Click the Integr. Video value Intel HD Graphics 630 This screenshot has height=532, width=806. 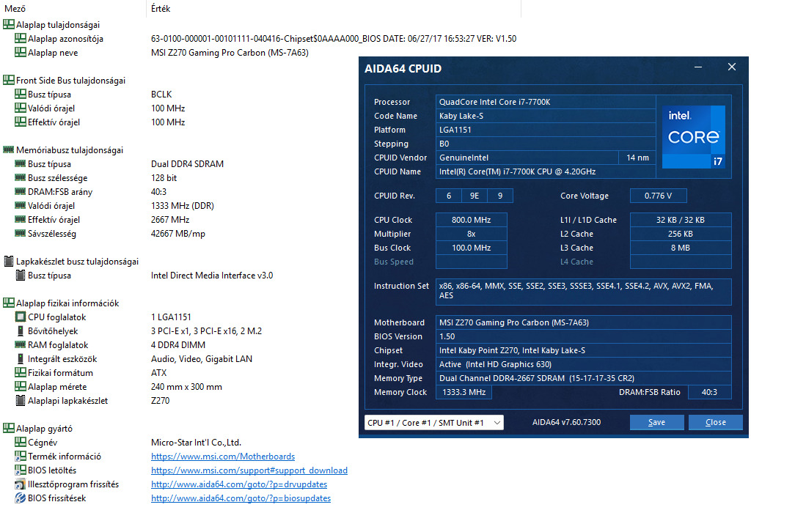584,364
